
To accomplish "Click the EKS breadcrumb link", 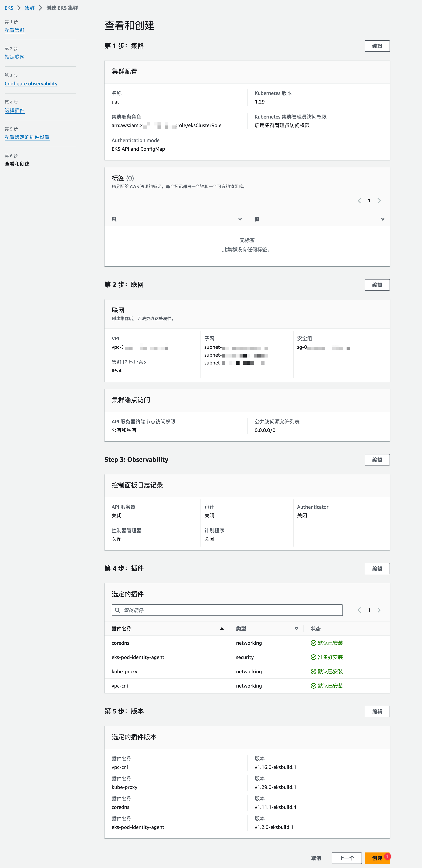I will 9,8.
